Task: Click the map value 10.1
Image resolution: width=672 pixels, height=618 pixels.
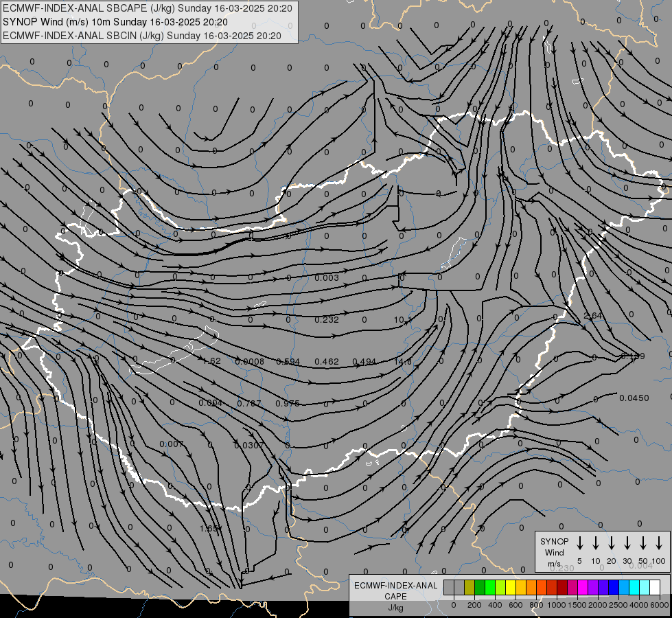Action: (x=402, y=319)
